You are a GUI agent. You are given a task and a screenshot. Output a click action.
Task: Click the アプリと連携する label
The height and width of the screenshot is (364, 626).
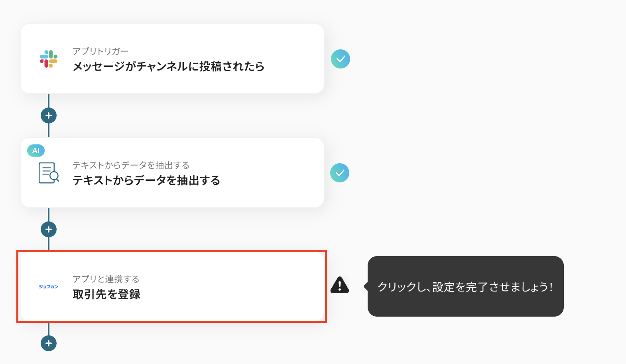coord(106,279)
